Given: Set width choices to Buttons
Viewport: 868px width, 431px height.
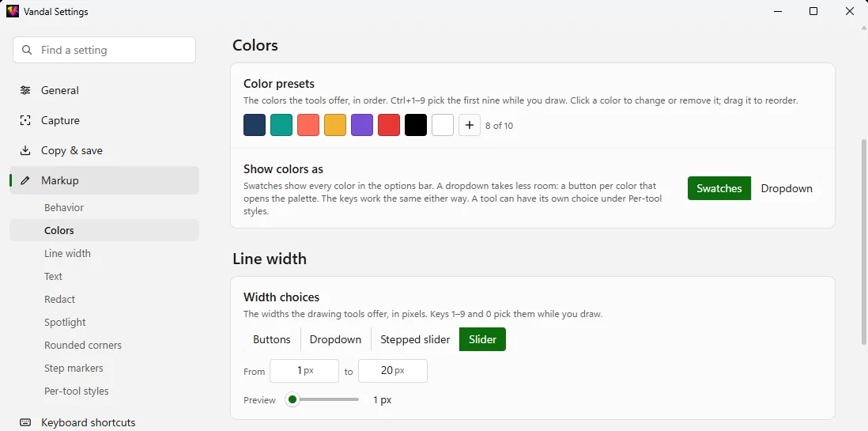Looking at the screenshot, I should click(x=272, y=339).
